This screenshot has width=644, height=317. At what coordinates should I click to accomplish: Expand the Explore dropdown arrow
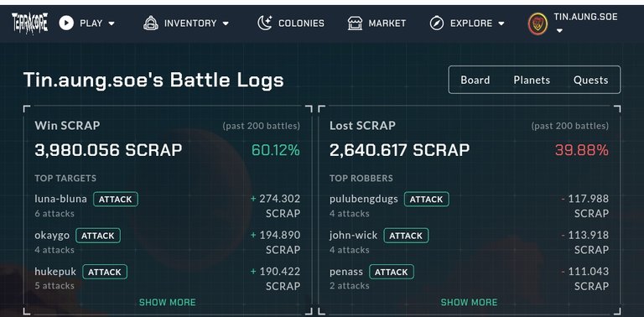[x=501, y=23]
